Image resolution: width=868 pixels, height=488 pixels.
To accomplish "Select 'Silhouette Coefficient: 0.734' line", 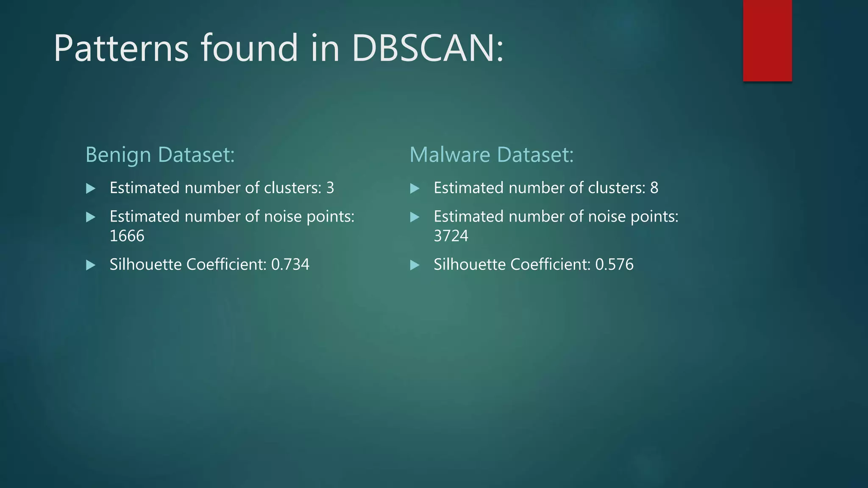I will (209, 264).
